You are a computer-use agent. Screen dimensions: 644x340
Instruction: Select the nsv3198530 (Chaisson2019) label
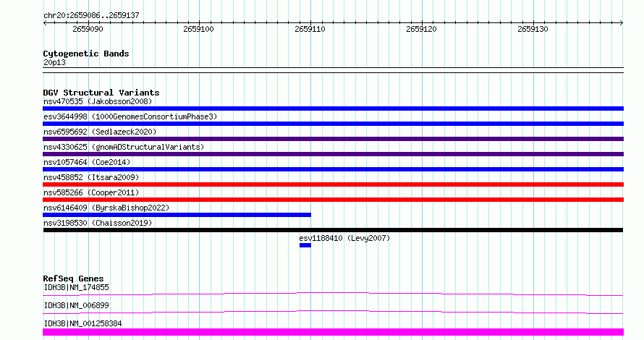tap(98, 223)
